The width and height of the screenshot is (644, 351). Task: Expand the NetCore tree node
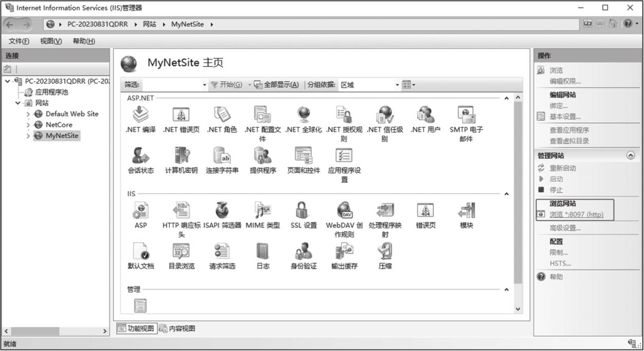(x=28, y=125)
